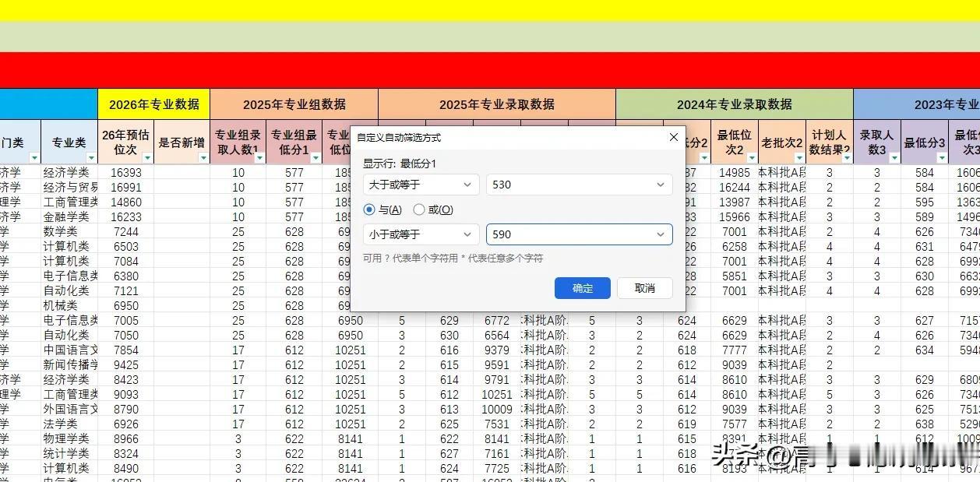The width and height of the screenshot is (980, 482).
Task: Open filter arrow on 最低位次2 header
Action: coord(752,158)
